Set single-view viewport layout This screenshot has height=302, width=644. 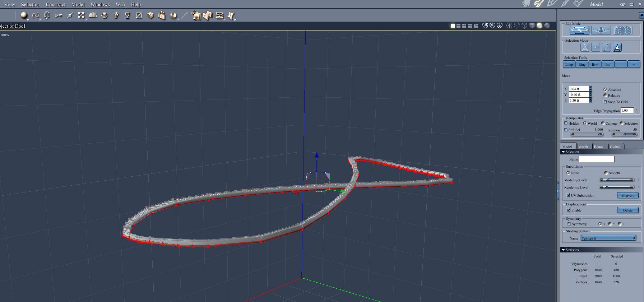point(453,25)
